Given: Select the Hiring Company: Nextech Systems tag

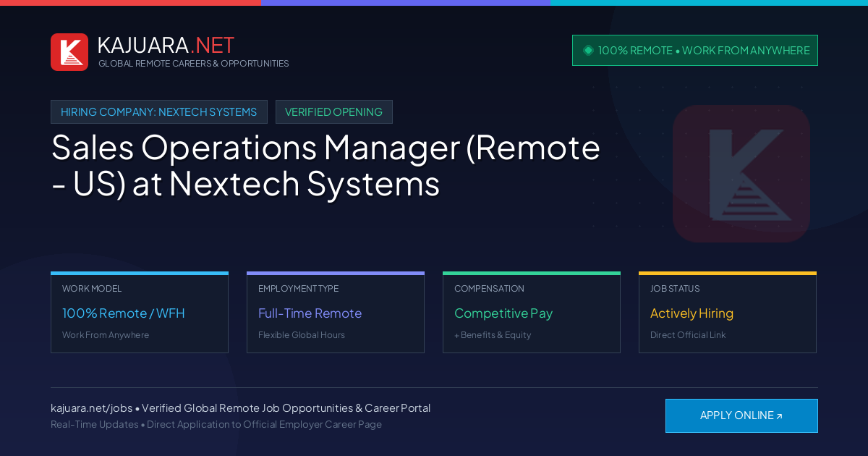Looking at the screenshot, I should pyautogui.click(x=159, y=112).
